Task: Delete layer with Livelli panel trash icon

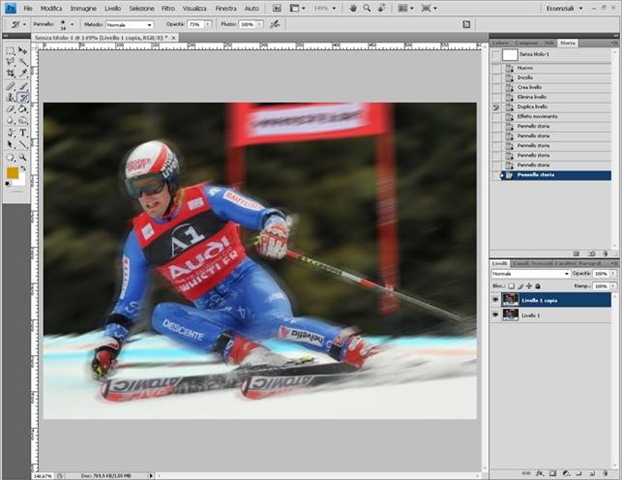Action: tap(605, 473)
